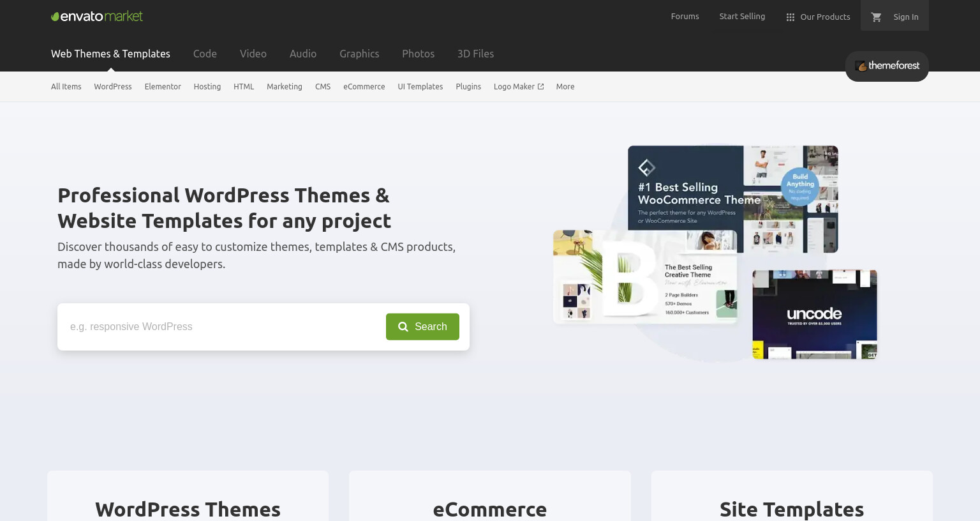The height and width of the screenshot is (521, 980).
Task: Switch to the Graphics category
Action: (x=359, y=54)
